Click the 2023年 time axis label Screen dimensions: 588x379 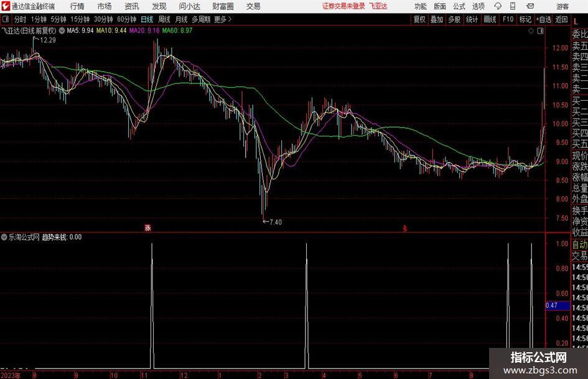[11, 375]
